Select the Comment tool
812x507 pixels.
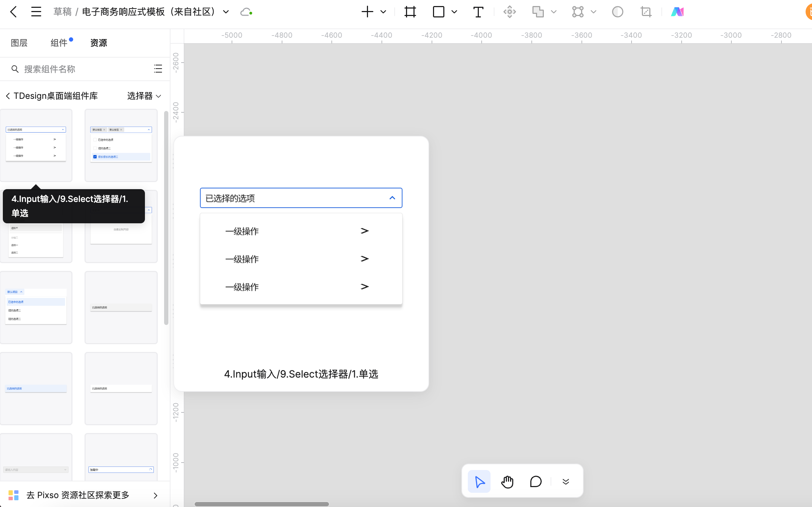536,481
